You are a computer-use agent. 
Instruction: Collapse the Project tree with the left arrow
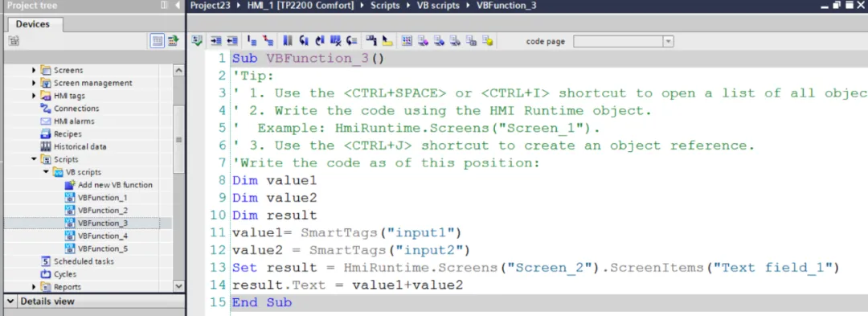pyautogui.click(x=178, y=5)
